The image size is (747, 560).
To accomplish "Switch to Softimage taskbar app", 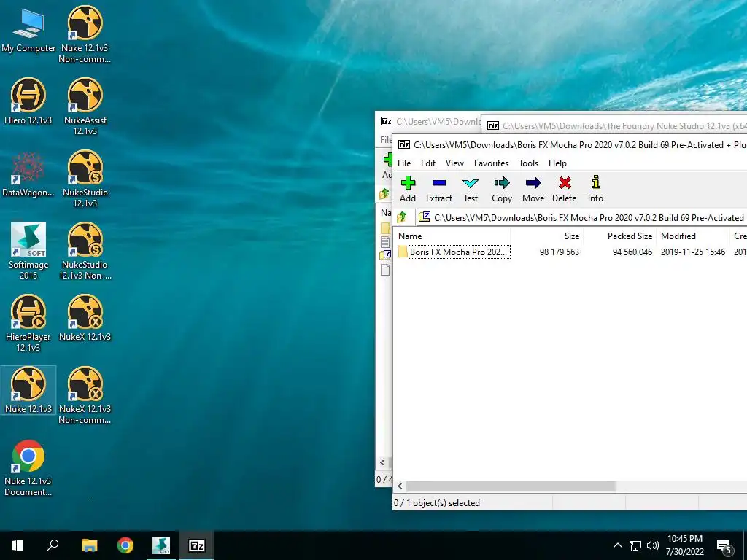I will pyautogui.click(x=161, y=545).
